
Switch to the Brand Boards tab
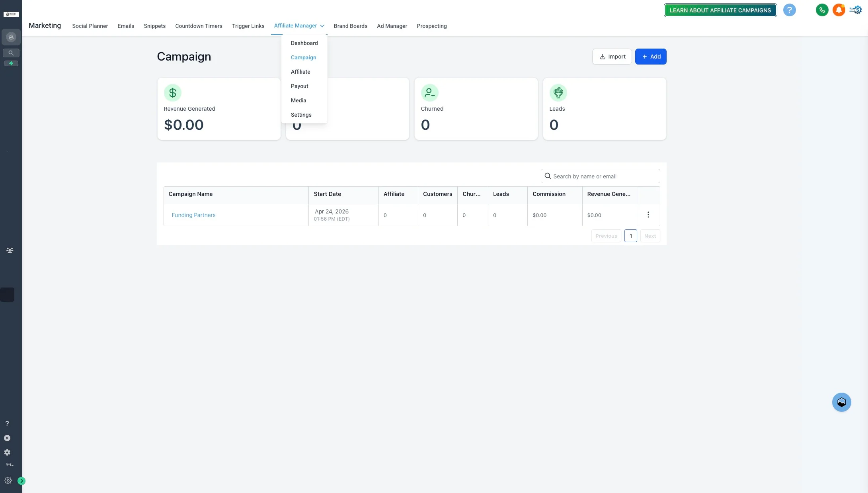point(350,26)
